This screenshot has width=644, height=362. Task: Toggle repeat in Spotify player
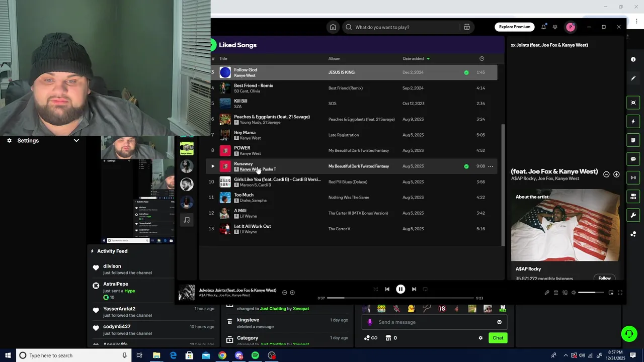425,289
